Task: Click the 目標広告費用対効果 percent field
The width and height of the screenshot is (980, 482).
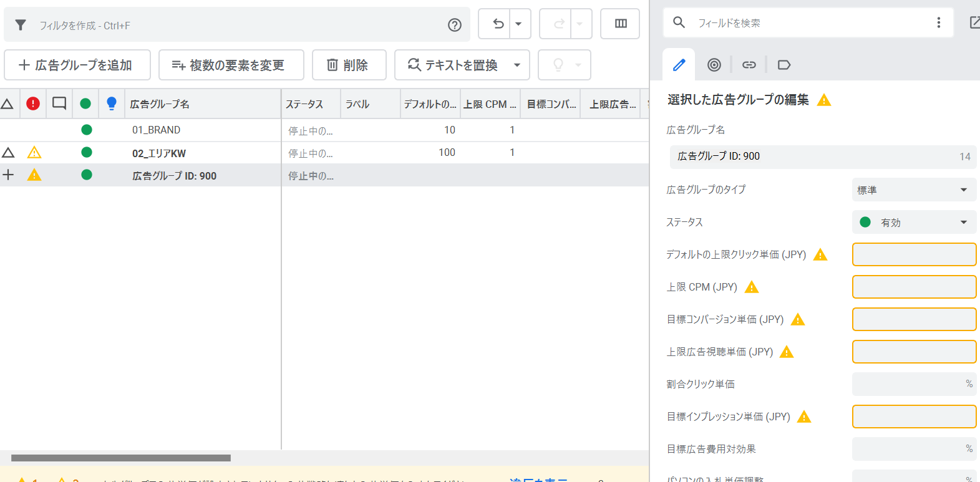Action: click(914, 449)
